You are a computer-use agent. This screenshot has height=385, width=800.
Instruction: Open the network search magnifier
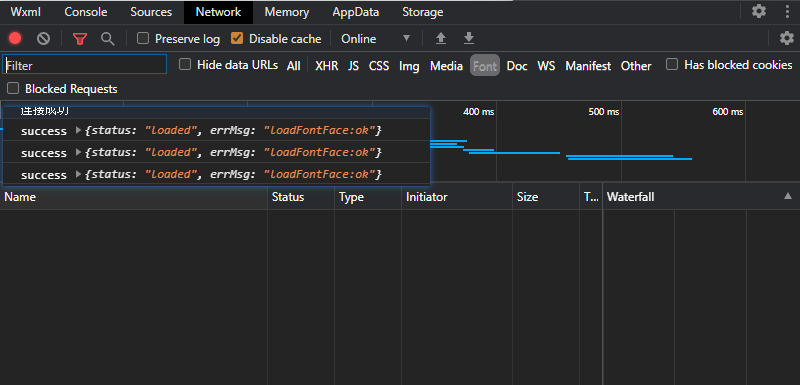pos(107,39)
